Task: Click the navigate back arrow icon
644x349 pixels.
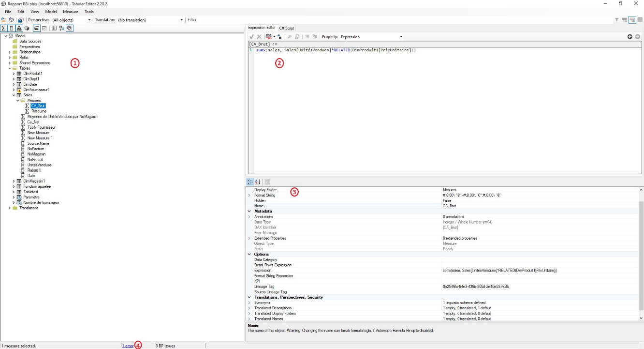Action: (630, 37)
